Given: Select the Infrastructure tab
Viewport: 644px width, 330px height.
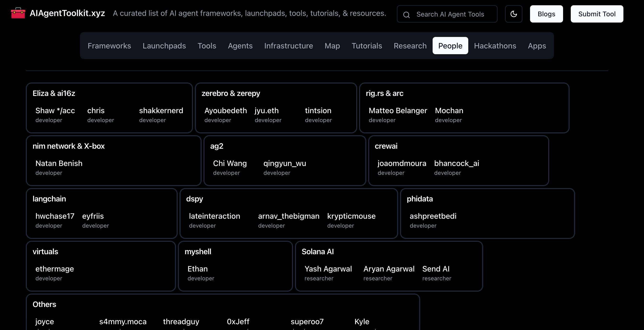Looking at the screenshot, I should [288, 46].
